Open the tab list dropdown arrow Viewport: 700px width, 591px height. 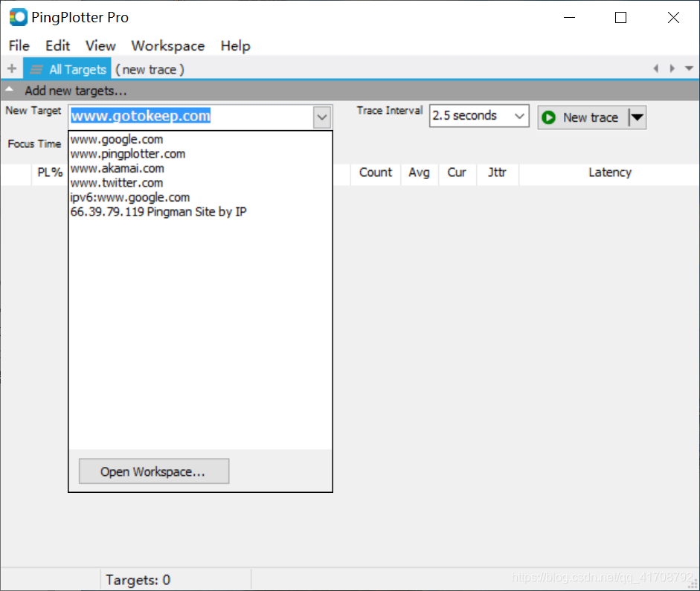tap(689, 68)
